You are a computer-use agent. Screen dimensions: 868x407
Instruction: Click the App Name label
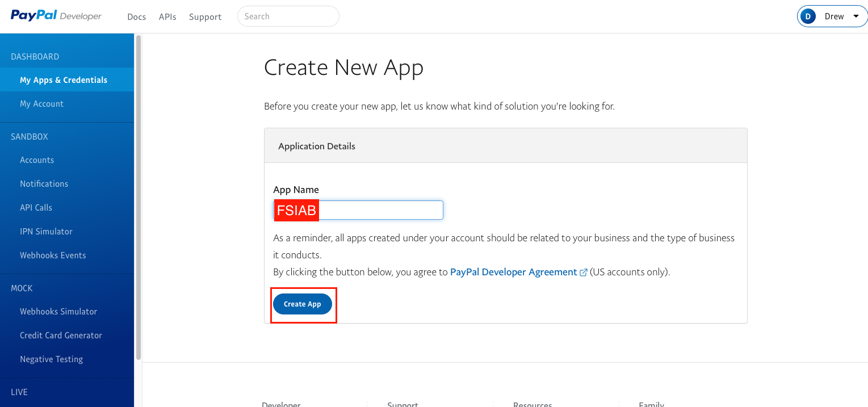tap(296, 190)
